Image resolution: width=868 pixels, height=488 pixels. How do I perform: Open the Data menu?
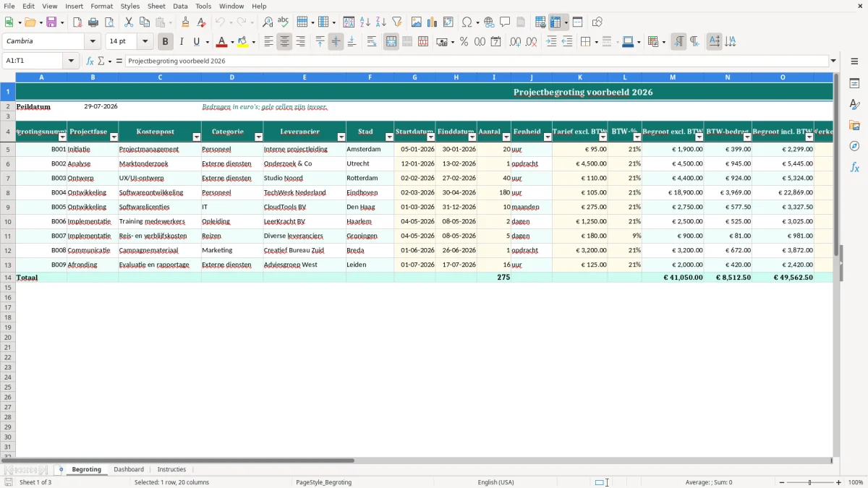(x=180, y=6)
